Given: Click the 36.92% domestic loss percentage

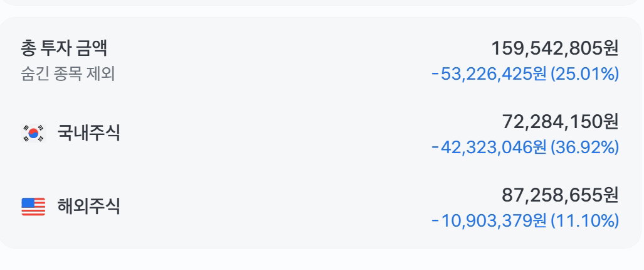Looking at the screenshot, I should coord(585,147).
